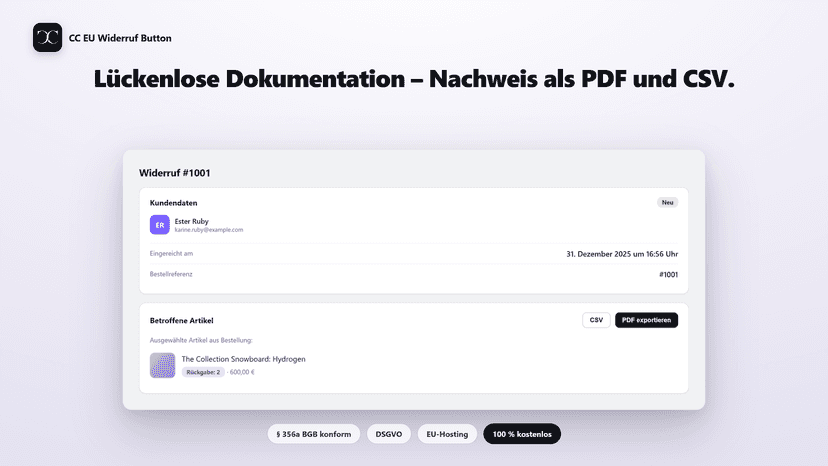Viewport: 828px width, 466px height.
Task: Click customer name Ester Ruby
Action: pyautogui.click(x=192, y=221)
